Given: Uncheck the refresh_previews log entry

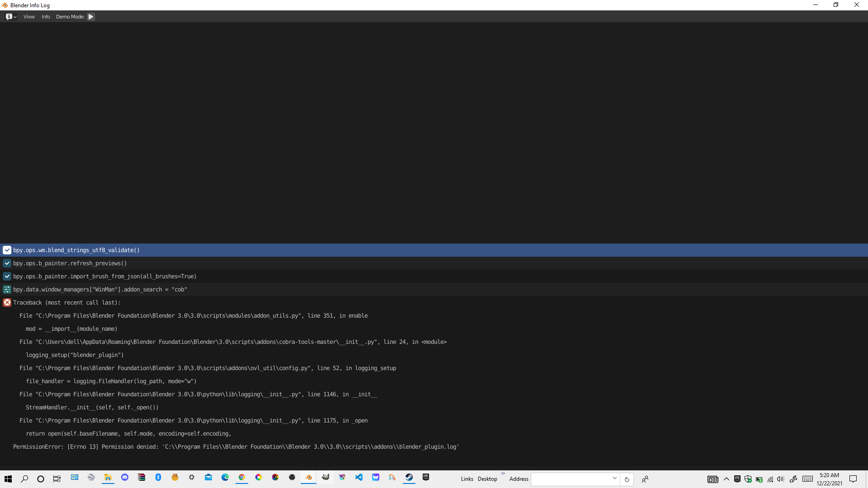Looking at the screenshot, I should point(7,263).
